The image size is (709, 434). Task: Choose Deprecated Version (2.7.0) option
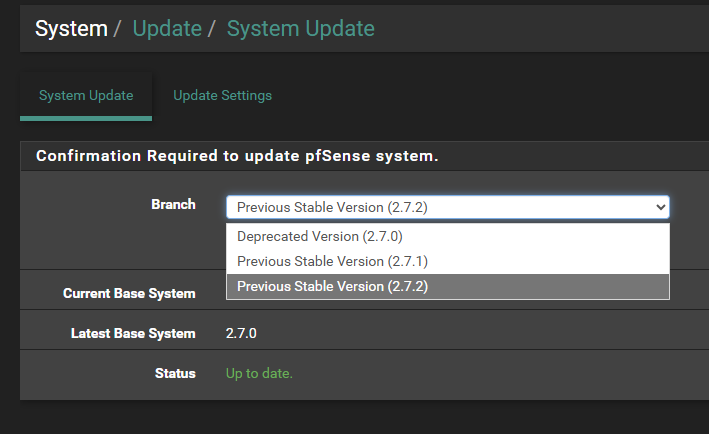[x=448, y=236]
